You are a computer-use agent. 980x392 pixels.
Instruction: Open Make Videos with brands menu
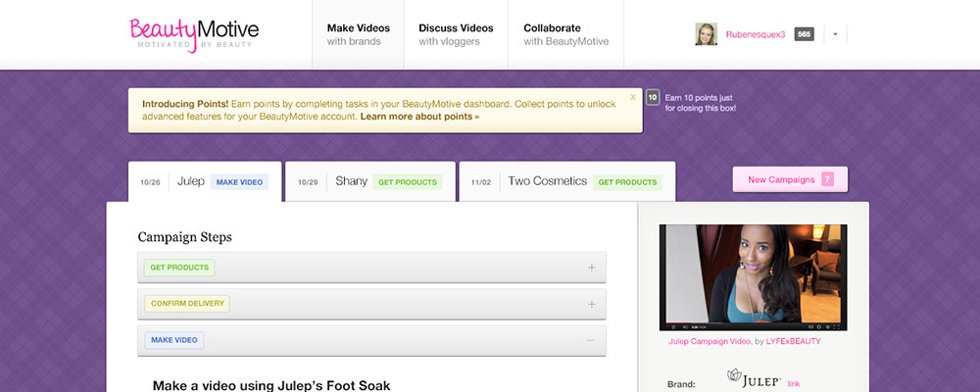(358, 34)
